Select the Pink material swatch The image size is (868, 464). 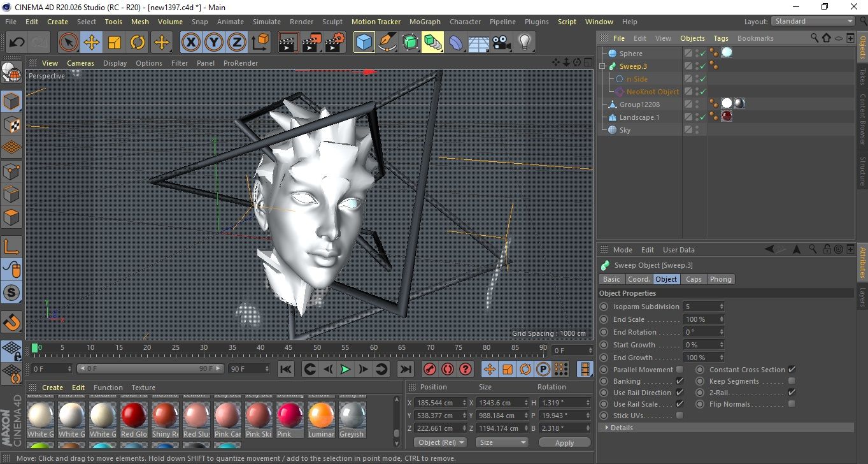[x=290, y=420]
